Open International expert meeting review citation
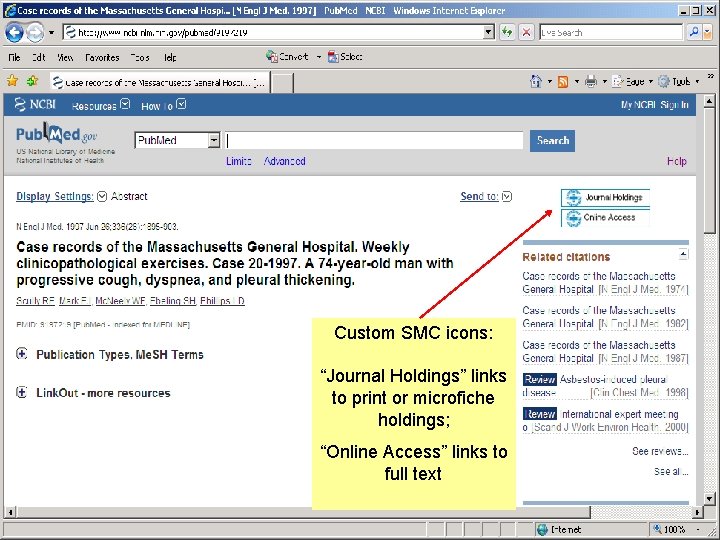The image size is (720, 540). pos(605,421)
